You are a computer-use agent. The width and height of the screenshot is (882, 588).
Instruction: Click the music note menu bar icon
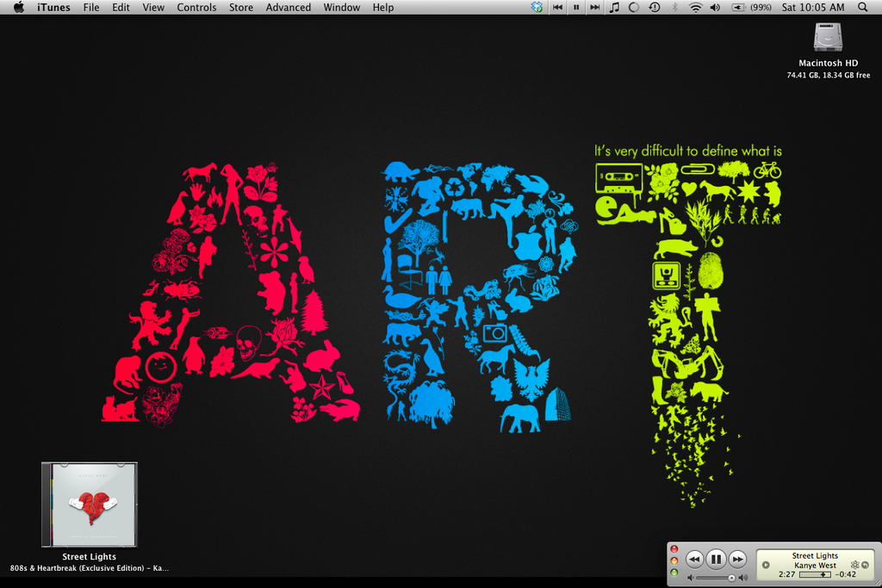614,7
